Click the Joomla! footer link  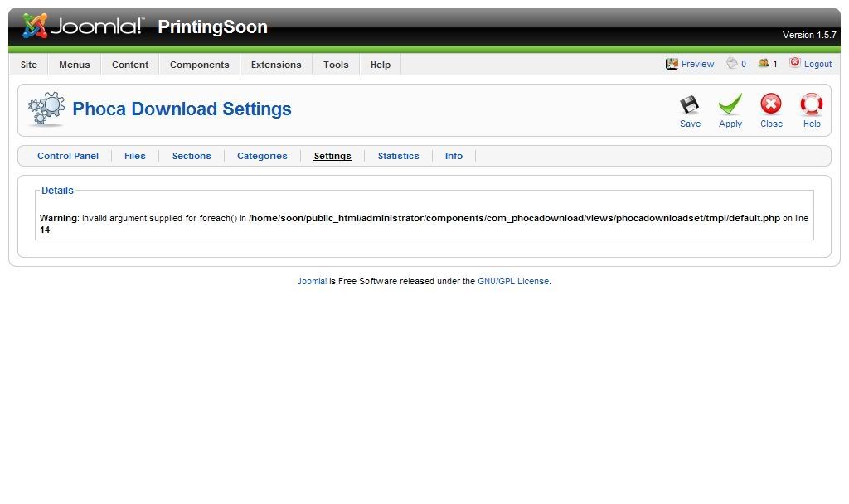click(x=312, y=281)
